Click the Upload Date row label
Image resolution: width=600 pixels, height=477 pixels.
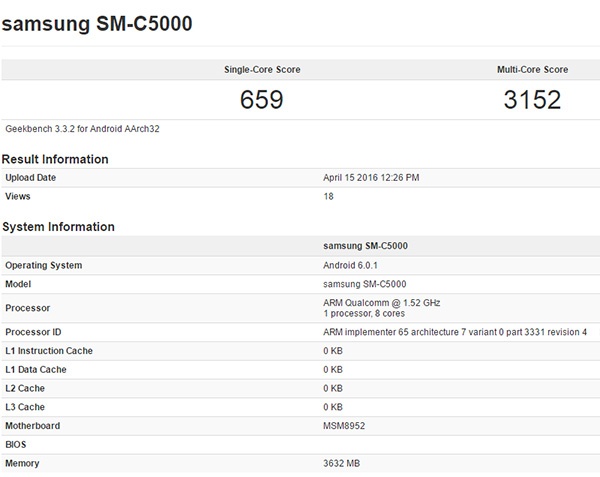coord(31,178)
